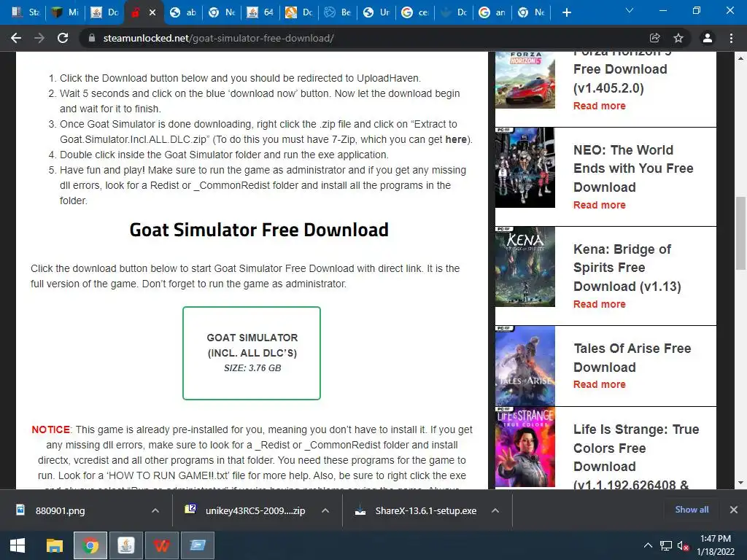747x560 pixels.
Task: Expand options for 880901.png download
Action: [155, 510]
